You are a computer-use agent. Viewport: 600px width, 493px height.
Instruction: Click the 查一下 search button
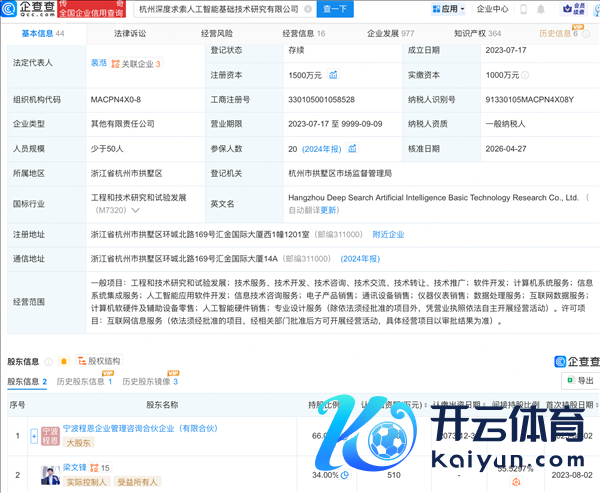(x=335, y=9)
